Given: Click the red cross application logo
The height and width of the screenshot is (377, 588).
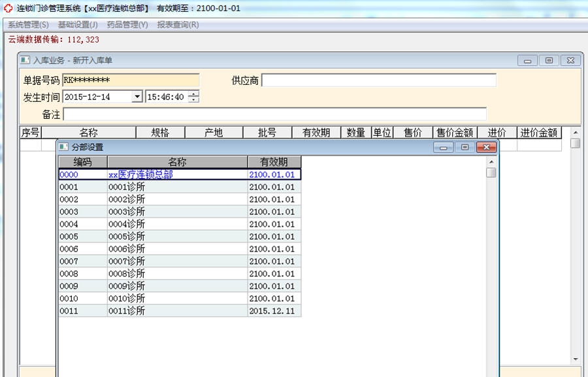Looking at the screenshot, I should coord(7,8).
